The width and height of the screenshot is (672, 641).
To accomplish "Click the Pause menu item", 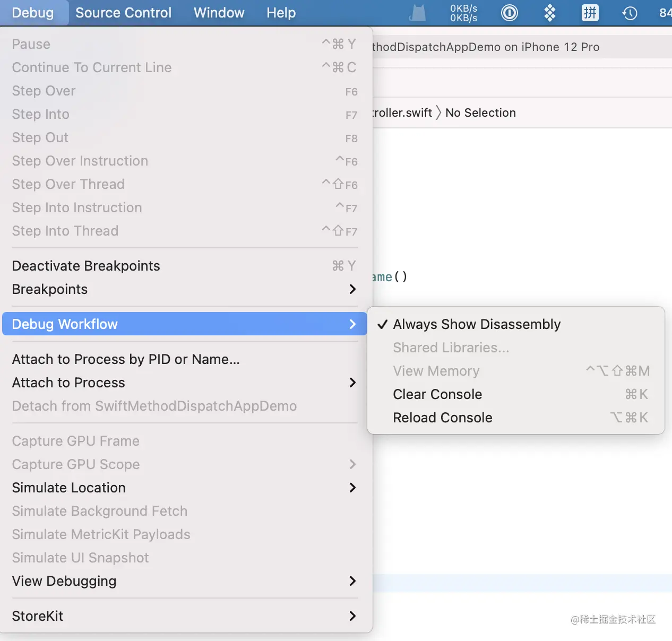I will [x=185, y=44].
